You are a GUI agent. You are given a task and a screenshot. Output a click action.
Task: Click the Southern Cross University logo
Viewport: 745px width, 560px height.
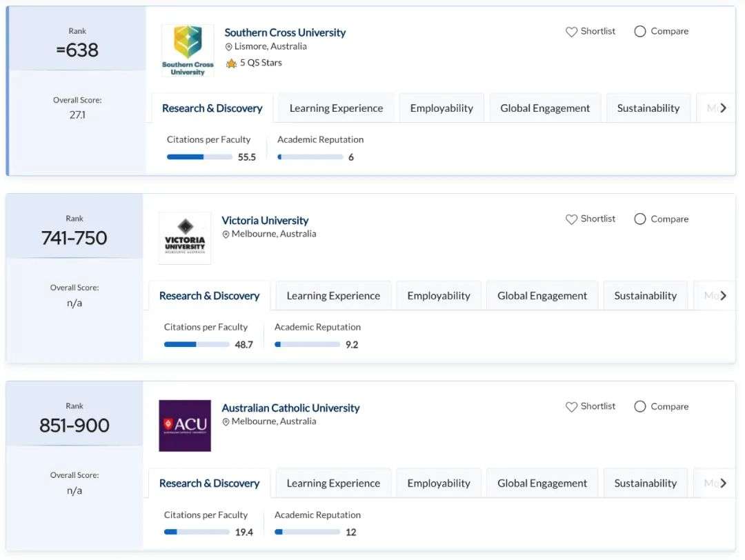pyautogui.click(x=188, y=50)
